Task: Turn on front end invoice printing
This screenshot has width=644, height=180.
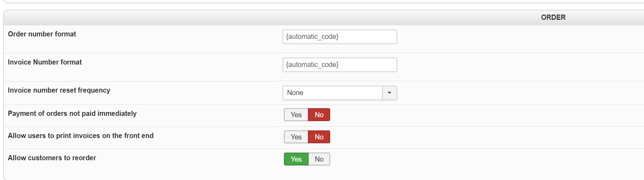Action: pos(296,137)
